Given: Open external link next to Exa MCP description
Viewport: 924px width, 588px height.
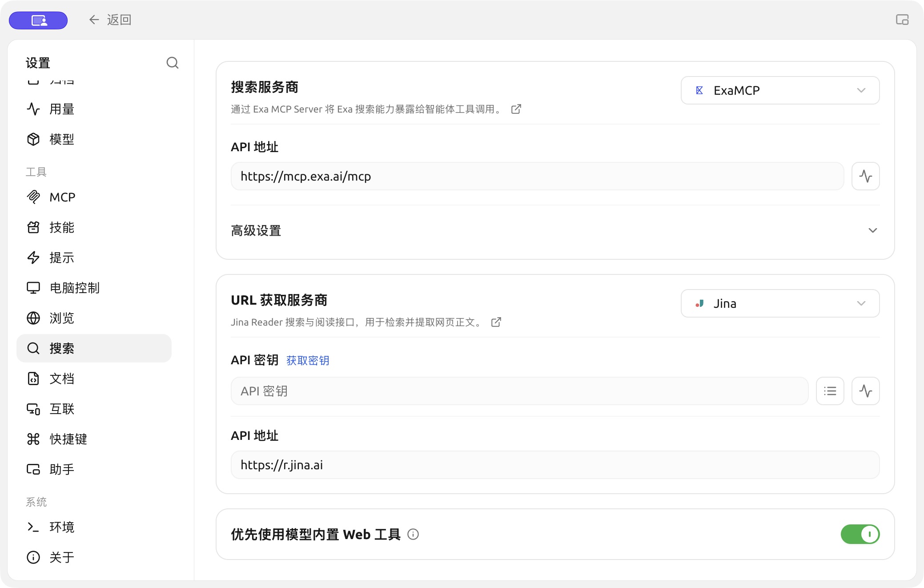Looking at the screenshot, I should point(516,109).
